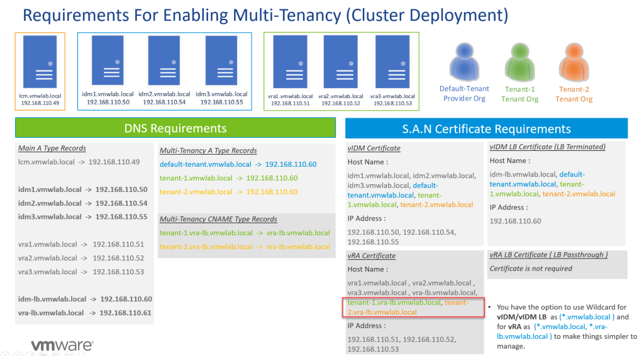Click the blue S.A.N Certificate Requirements header

[486, 129]
